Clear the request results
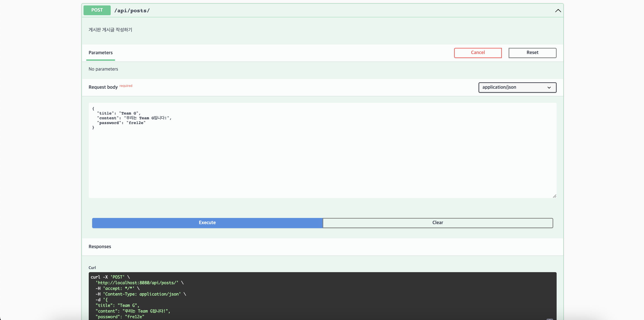Screen dimensions: 644x320 (438, 223)
